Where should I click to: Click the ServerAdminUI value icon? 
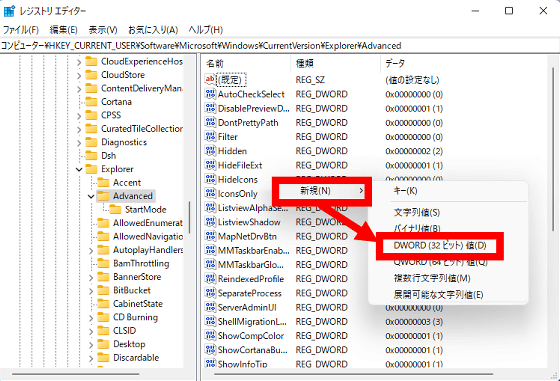pos(210,307)
